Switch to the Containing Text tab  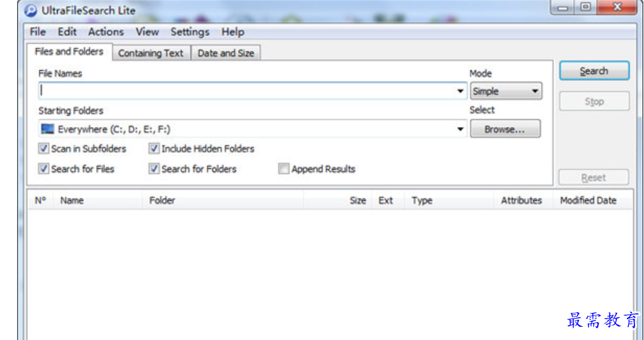coord(151,53)
